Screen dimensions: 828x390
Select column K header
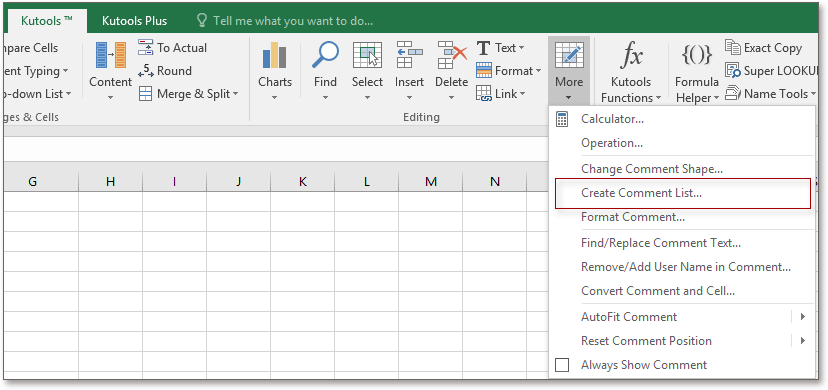[303, 182]
